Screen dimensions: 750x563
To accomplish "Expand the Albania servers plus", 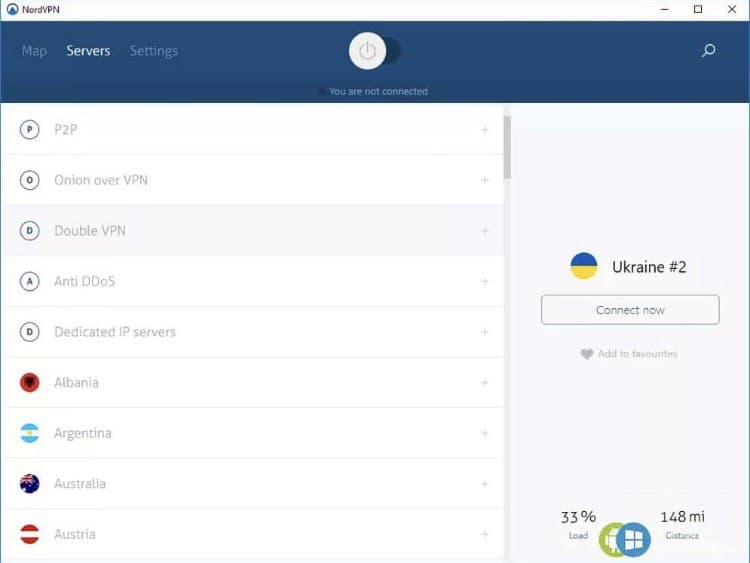I will (x=485, y=383).
